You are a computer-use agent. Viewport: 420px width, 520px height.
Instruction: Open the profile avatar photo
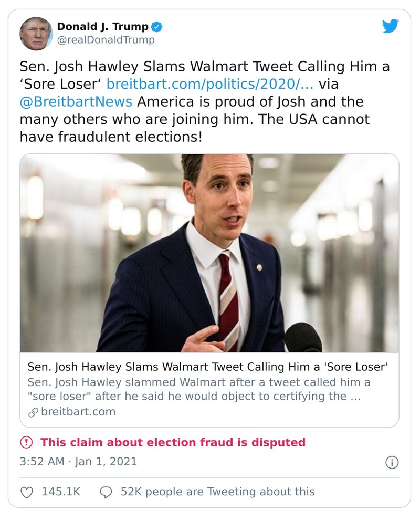pyautogui.click(x=36, y=33)
